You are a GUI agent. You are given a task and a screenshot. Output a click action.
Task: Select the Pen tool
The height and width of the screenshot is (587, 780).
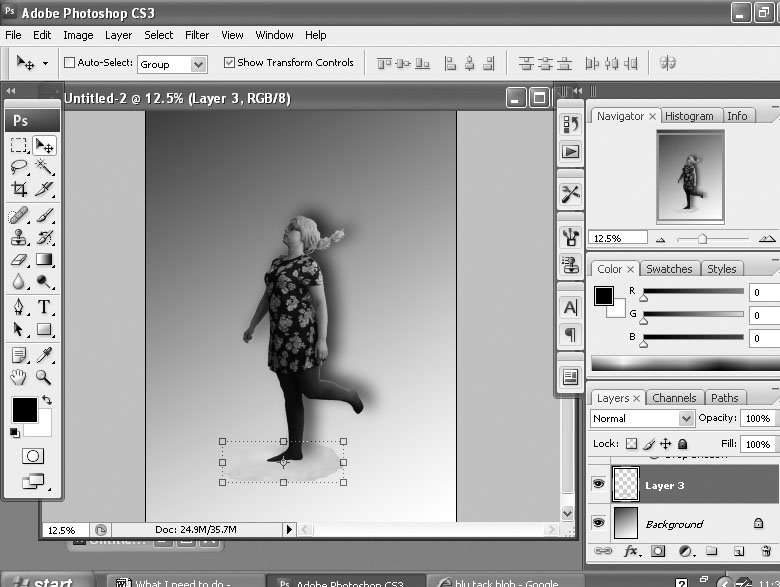18,306
